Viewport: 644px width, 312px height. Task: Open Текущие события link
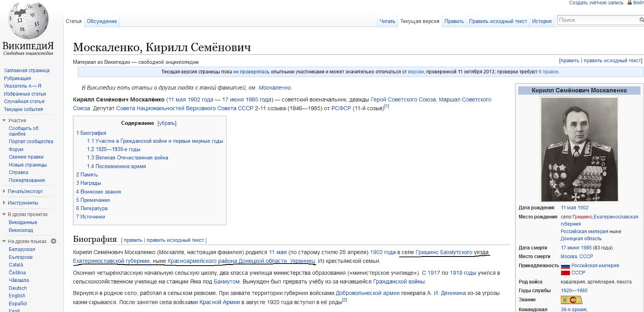click(23, 109)
